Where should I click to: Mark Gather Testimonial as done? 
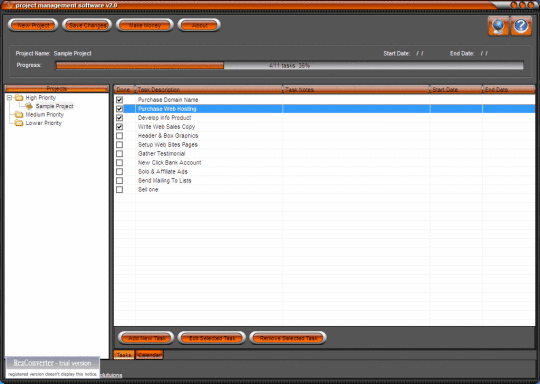coord(120,154)
